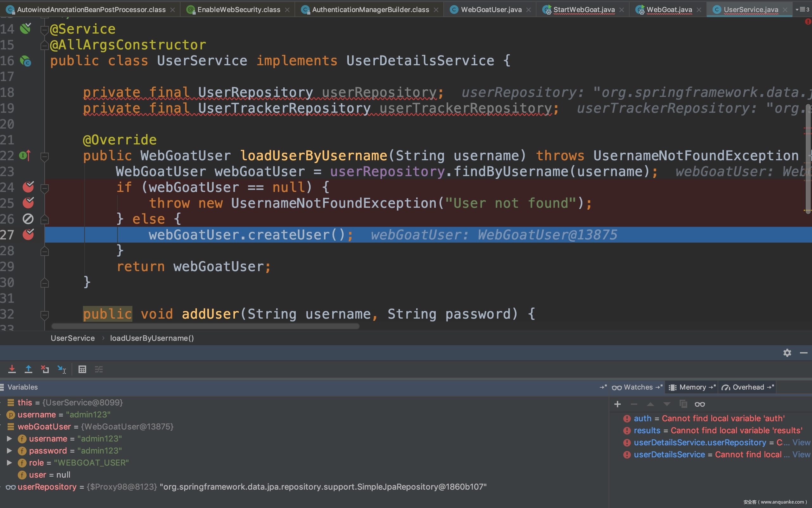Image resolution: width=812 pixels, height=508 pixels.
Task: Move the watch up with the up arrow
Action: (650, 404)
